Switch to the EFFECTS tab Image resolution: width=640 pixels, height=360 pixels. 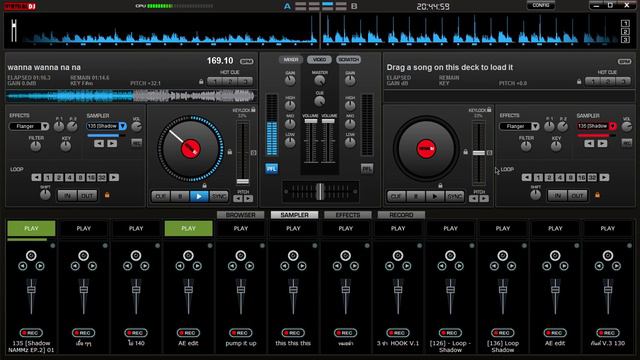[x=348, y=215]
